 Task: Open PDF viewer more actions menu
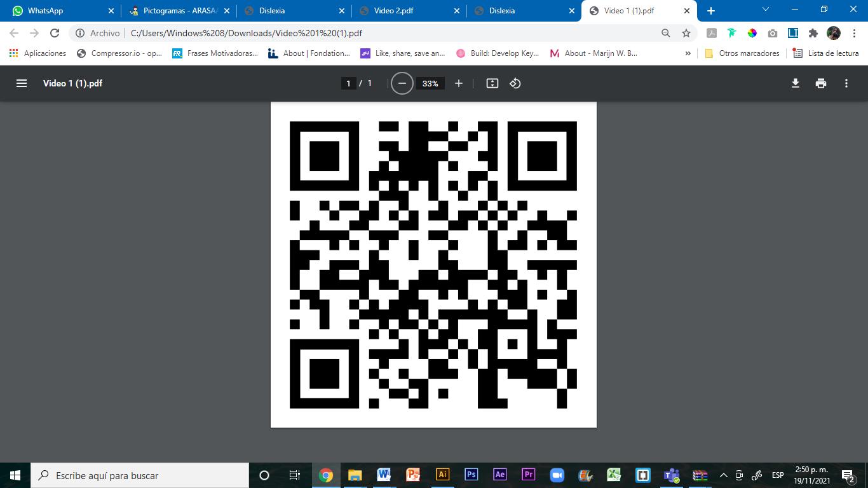846,83
